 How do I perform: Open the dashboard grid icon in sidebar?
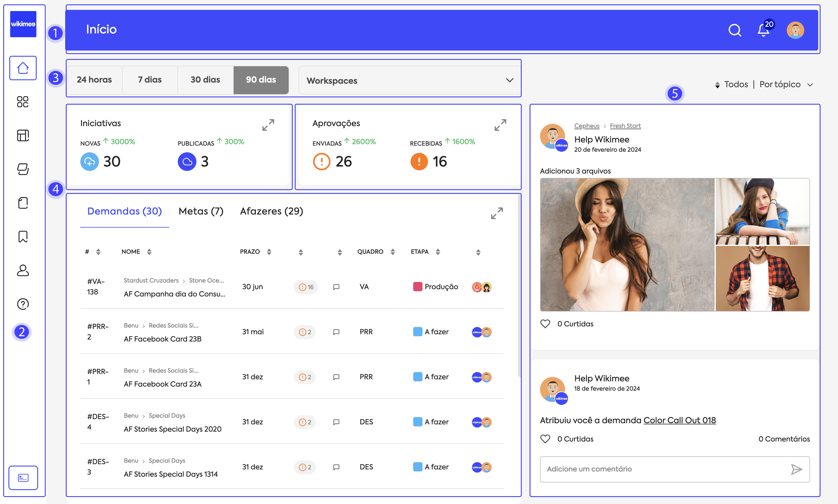[23, 101]
